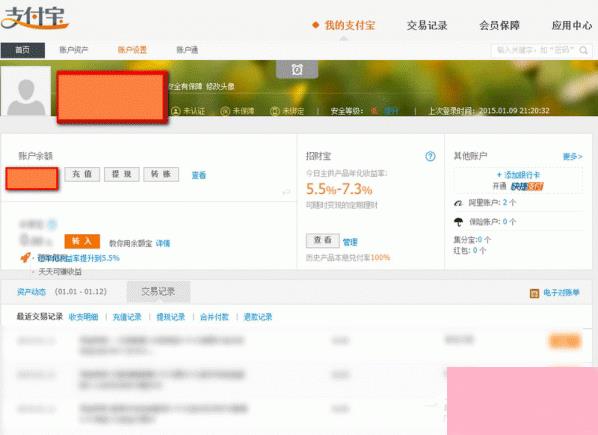Select the 账户通 sub-navigation tab

187,50
